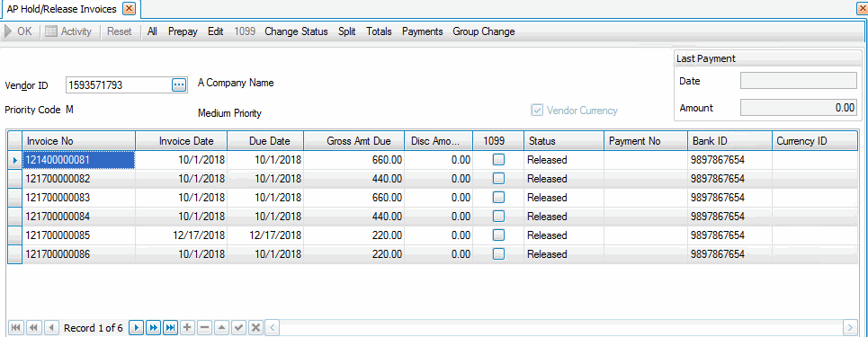Click into the Vendor ID input field
Viewport: 868px width, 337px height.
pos(119,84)
